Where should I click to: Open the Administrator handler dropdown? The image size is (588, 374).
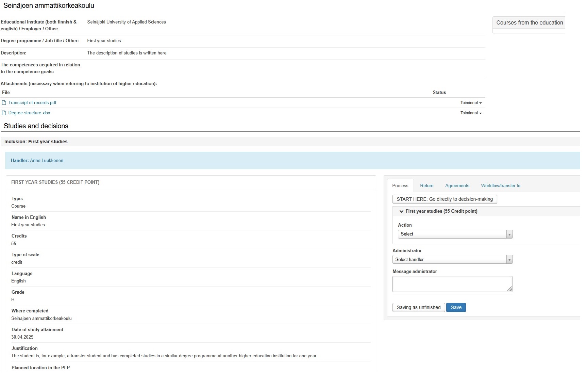pyautogui.click(x=452, y=260)
